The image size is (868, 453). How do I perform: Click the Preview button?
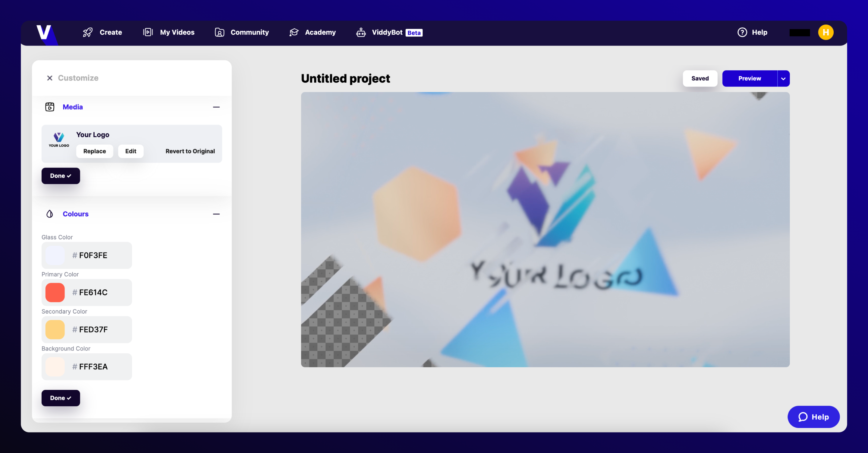pos(749,79)
